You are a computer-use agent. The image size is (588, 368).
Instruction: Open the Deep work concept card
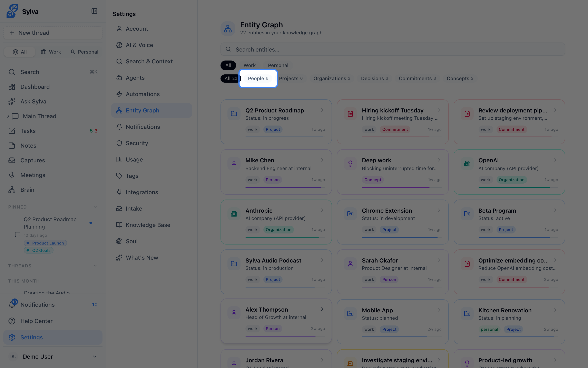393,172
